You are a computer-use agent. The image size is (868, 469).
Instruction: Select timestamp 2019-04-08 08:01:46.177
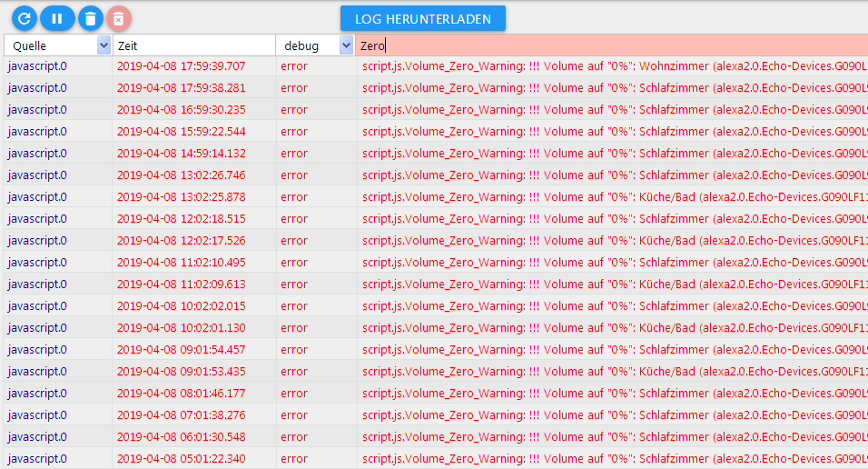pos(181,393)
